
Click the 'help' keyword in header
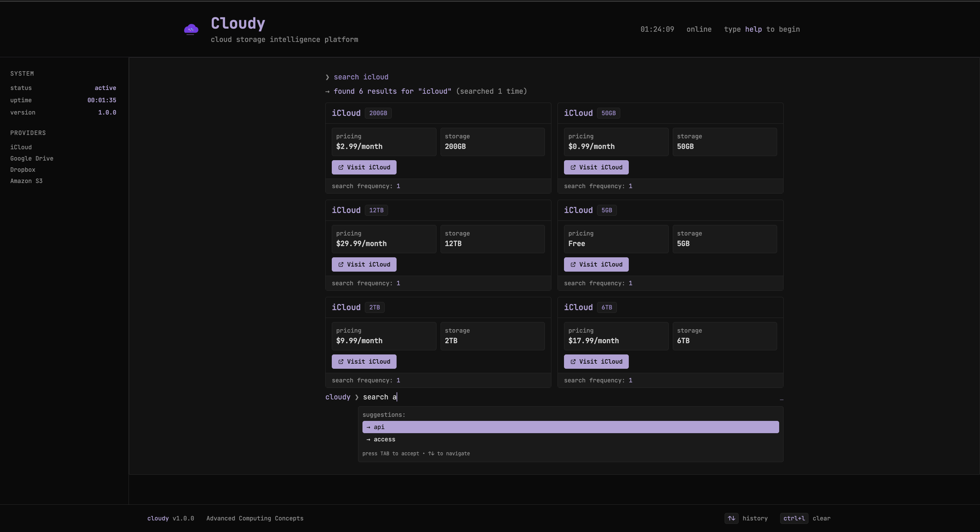tap(753, 29)
